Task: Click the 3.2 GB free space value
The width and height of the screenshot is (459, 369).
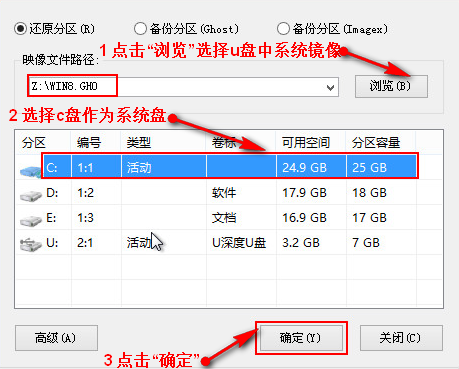Action: [x=301, y=243]
